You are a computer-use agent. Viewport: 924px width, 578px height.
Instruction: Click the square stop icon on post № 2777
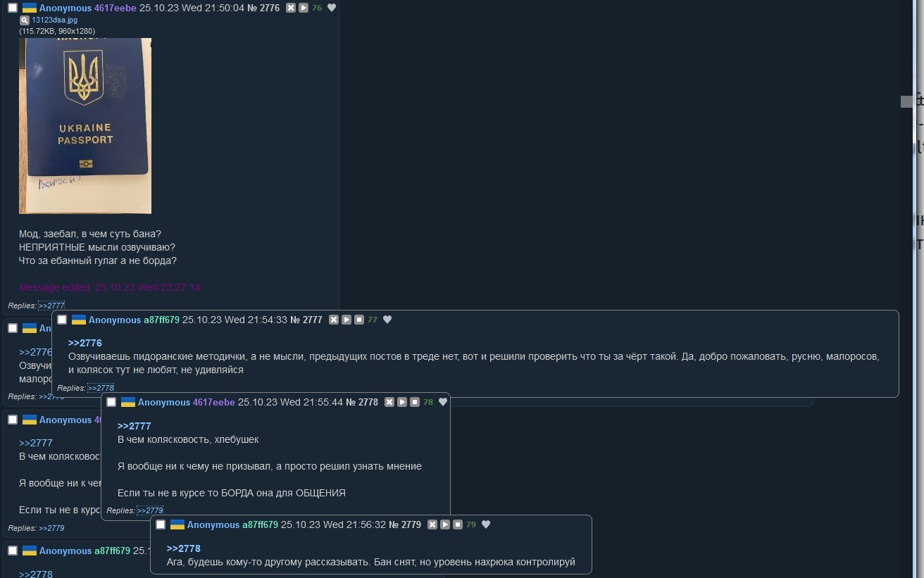point(359,320)
